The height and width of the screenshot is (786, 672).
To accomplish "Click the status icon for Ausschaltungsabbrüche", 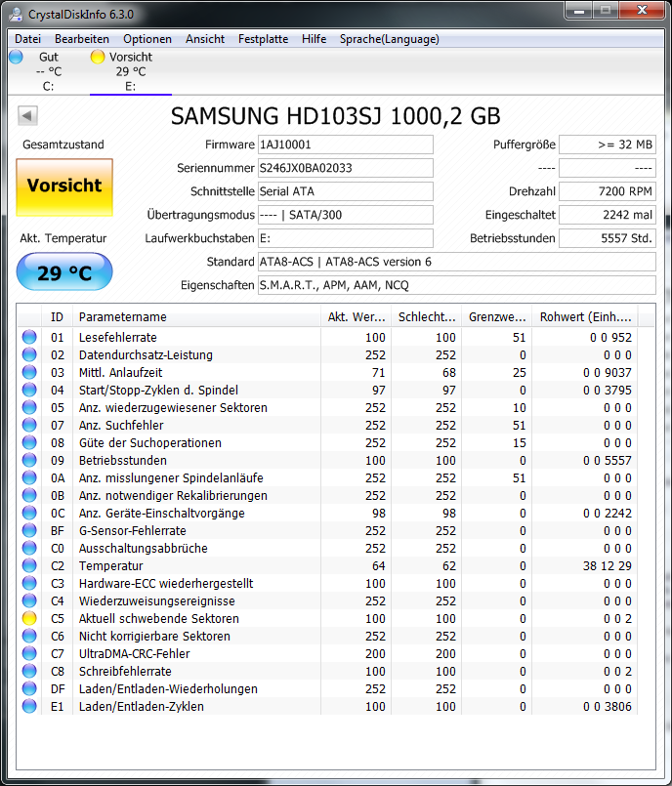I will point(29,548).
